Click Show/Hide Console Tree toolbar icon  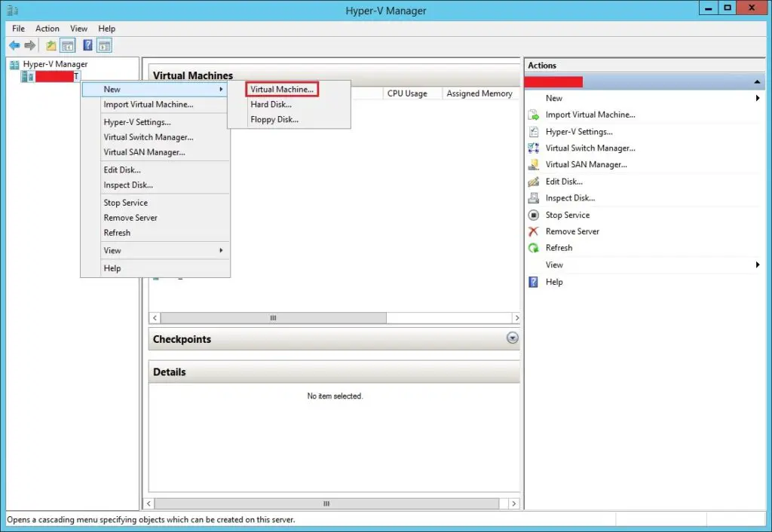pos(67,46)
